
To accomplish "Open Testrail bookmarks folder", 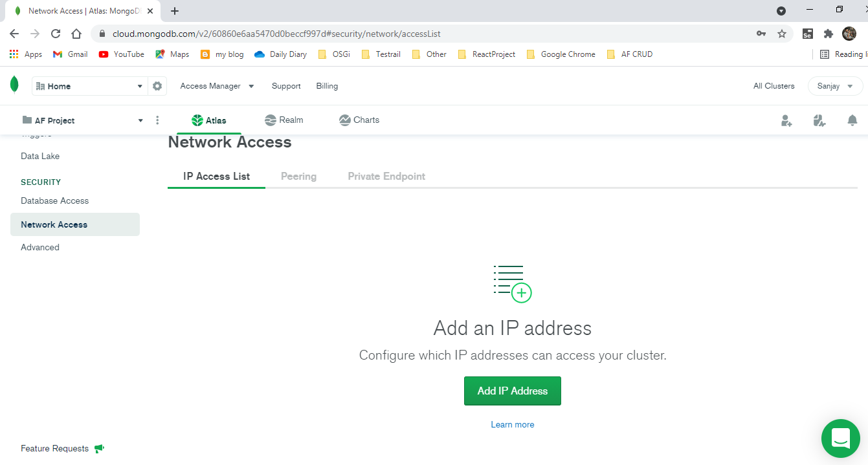I will [x=381, y=54].
